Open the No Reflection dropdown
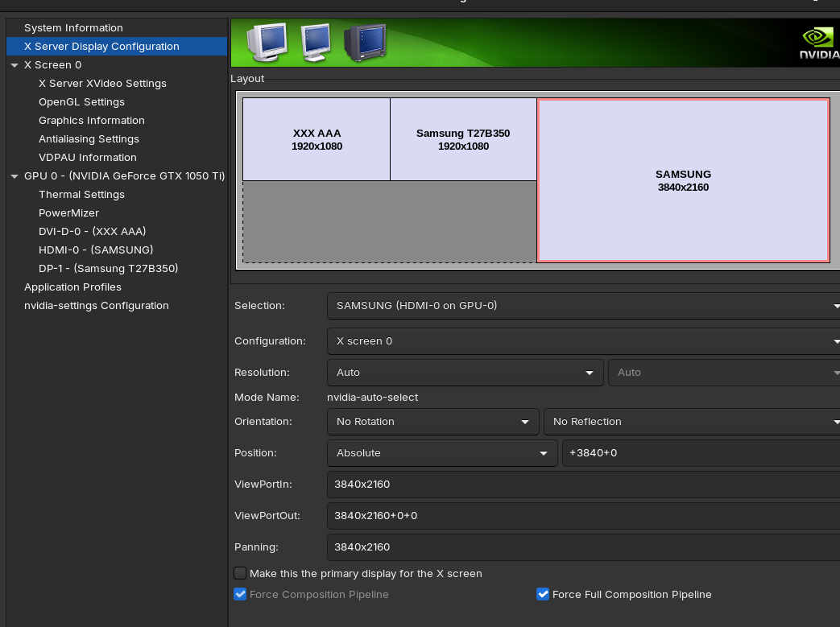Screen dimensions: 840x627 (691, 422)
